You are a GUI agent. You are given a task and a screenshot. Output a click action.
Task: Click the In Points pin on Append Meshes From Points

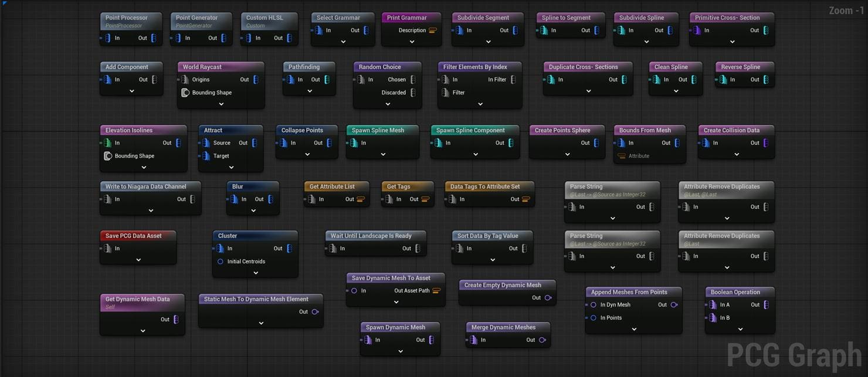(x=593, y=317)
